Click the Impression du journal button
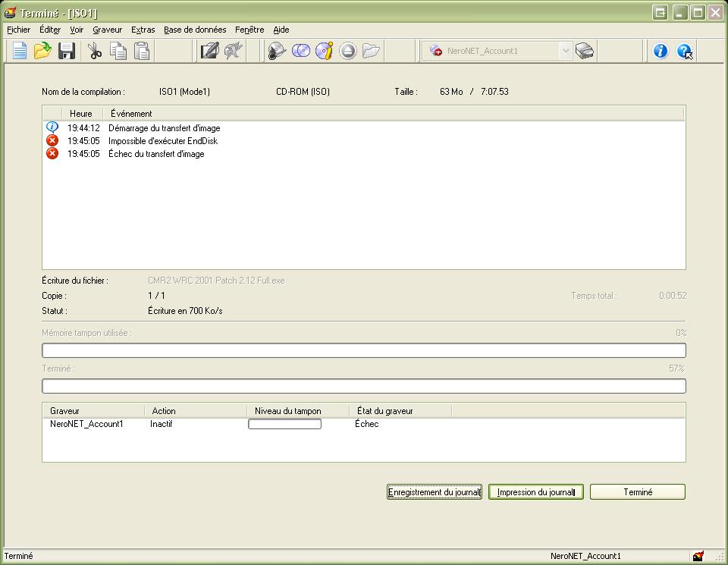This screenshot has height=565, width=728. click(x=536, y=492)
